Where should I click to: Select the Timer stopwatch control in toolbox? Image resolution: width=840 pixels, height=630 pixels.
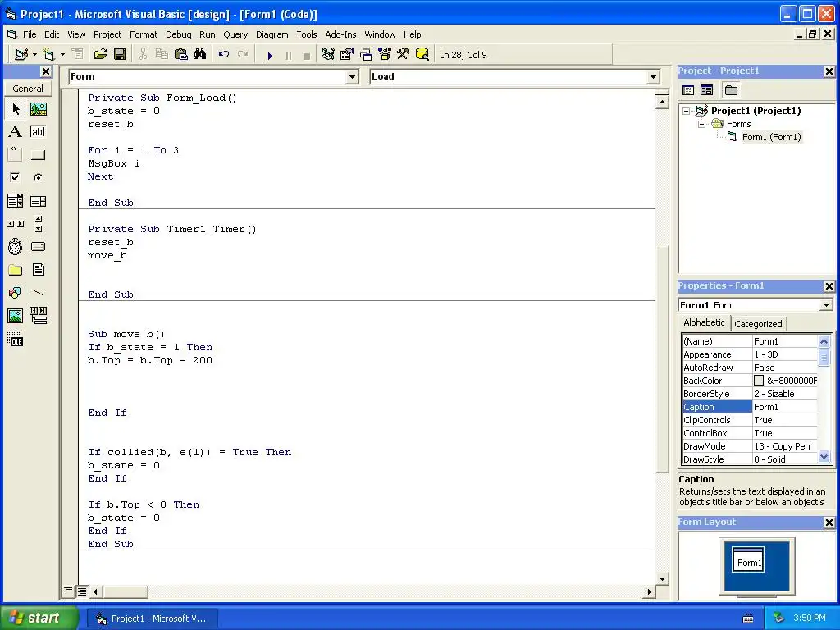pyautogui.click(x=16, y=246)
